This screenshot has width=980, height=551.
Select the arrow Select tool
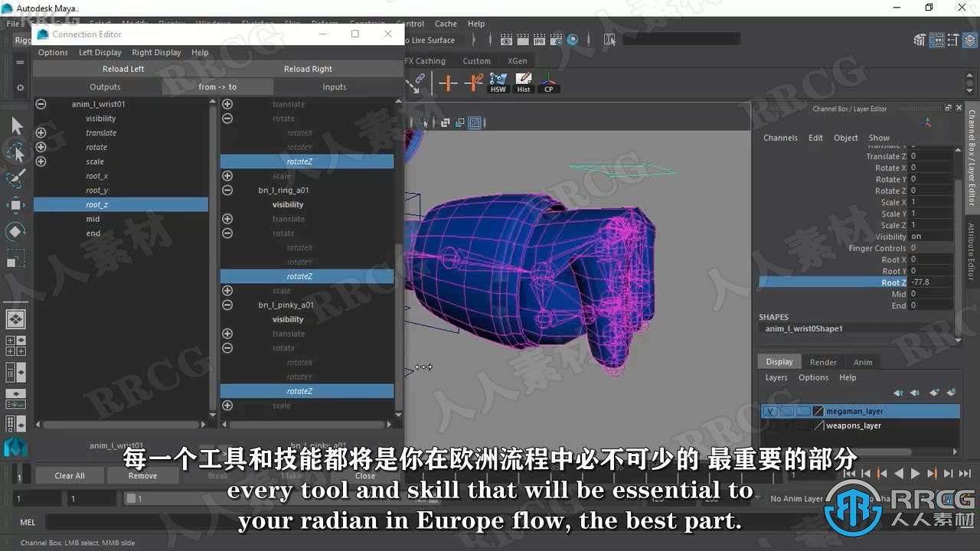(x=16, y=125)
